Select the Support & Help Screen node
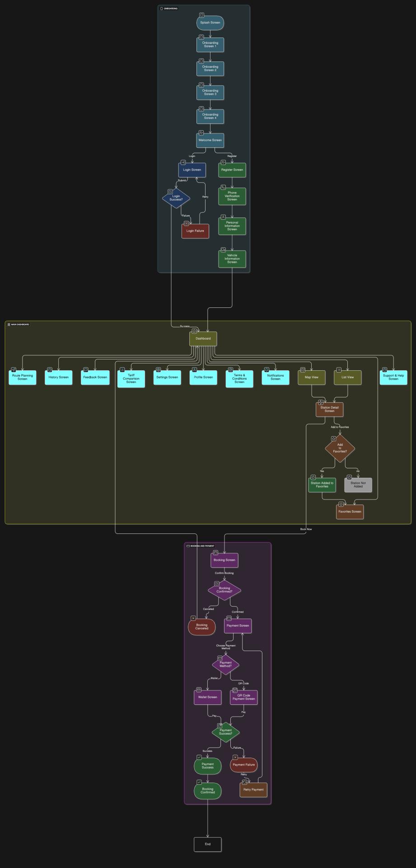 click(393, 377)
